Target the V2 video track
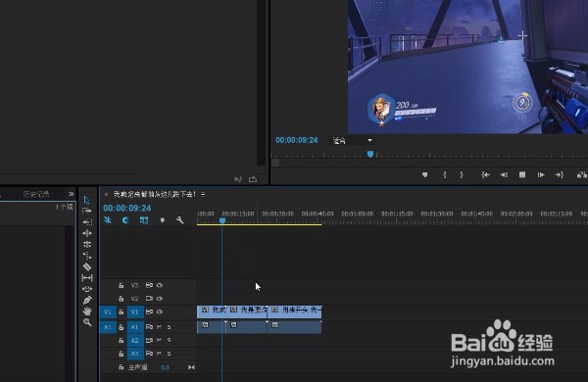The height and width of the screenshot is (382, 588). point(134,299)
